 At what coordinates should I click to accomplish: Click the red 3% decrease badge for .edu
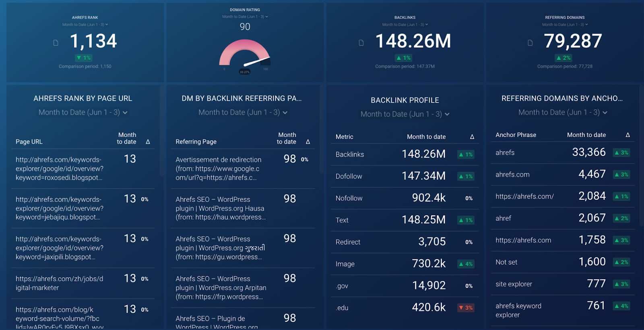tap(466, 308)
